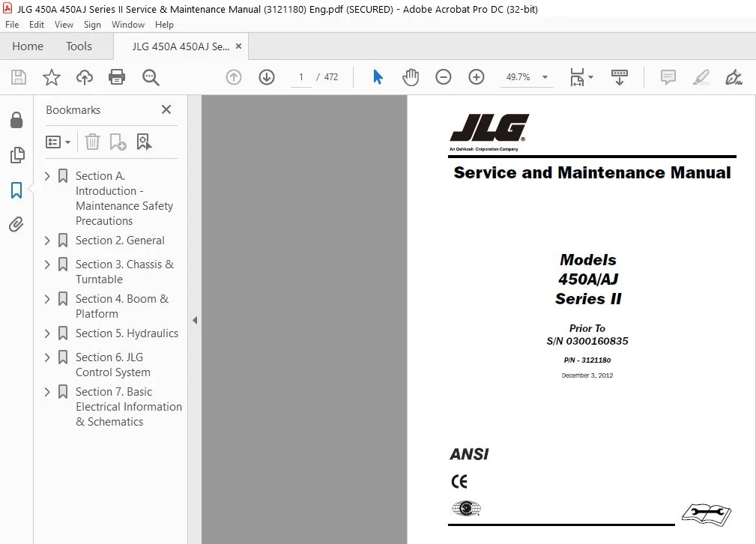The image size is (756, 544).
Task: Open the Attachments paperclip panel
Action: point(16,224)
